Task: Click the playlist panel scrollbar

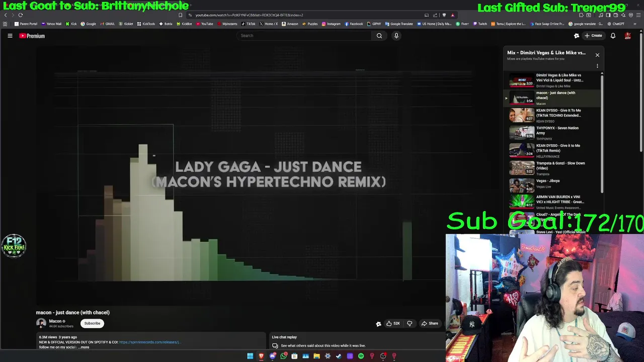Action: (x=602, y=133)
